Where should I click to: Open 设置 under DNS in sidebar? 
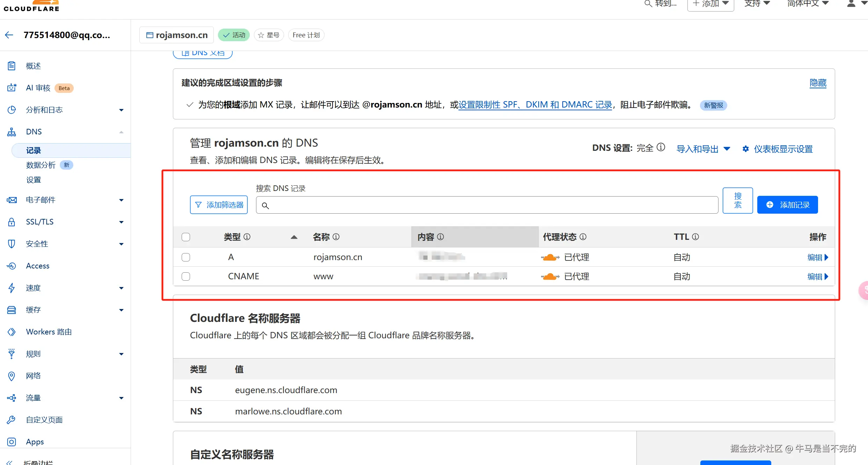[x=34, y=180]
